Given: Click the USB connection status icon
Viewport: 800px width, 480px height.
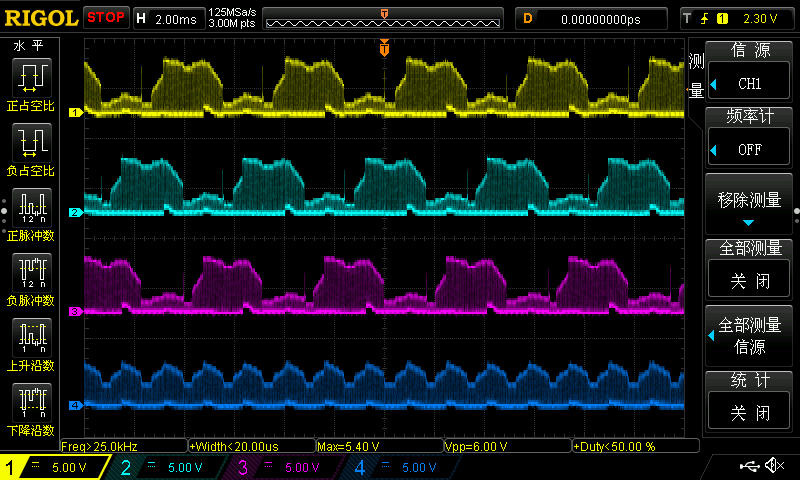Looking at the screenshot, I should pyautogui.click(x=748, y=466).
